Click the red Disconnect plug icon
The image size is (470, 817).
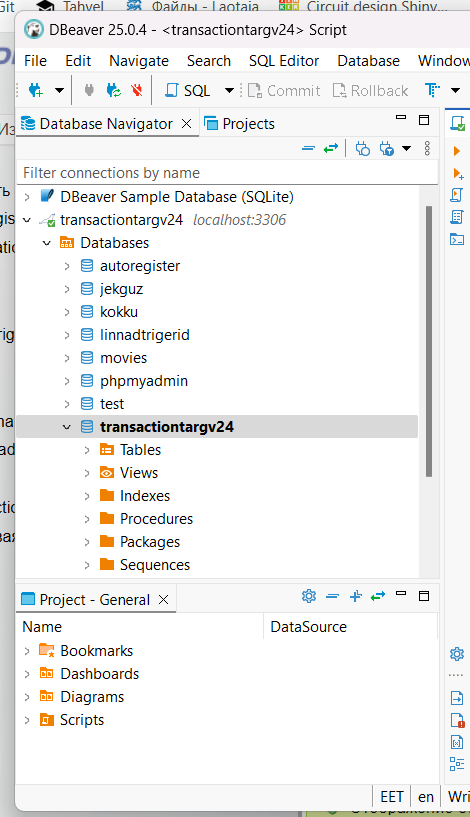pos(137,91)
